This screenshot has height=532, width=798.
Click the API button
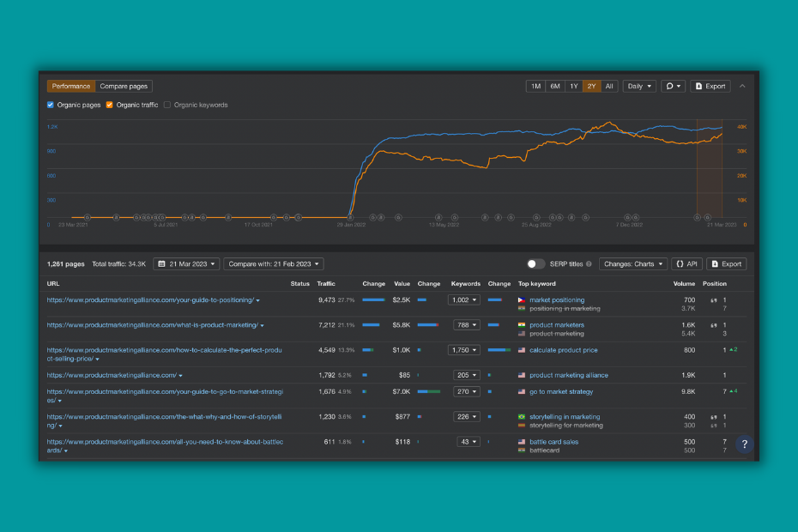686,263
